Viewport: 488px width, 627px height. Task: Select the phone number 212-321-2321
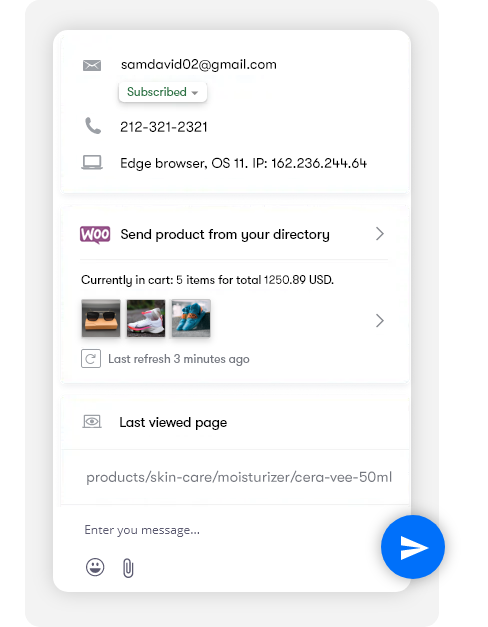pos(164,127)
